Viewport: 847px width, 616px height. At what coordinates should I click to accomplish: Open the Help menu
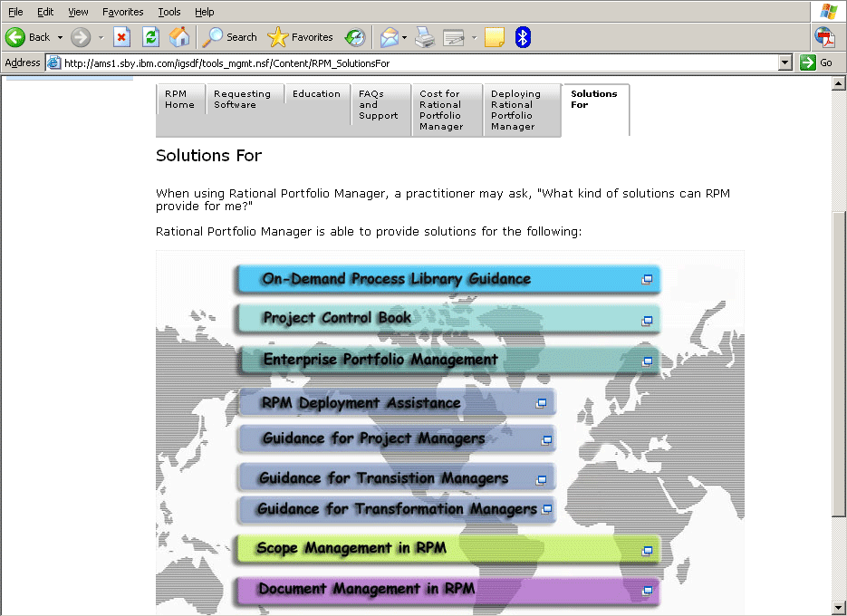pos(204,12)
